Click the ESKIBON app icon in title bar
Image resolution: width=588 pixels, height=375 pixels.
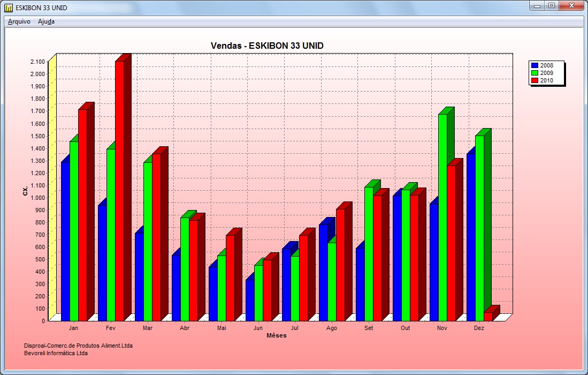8,7
